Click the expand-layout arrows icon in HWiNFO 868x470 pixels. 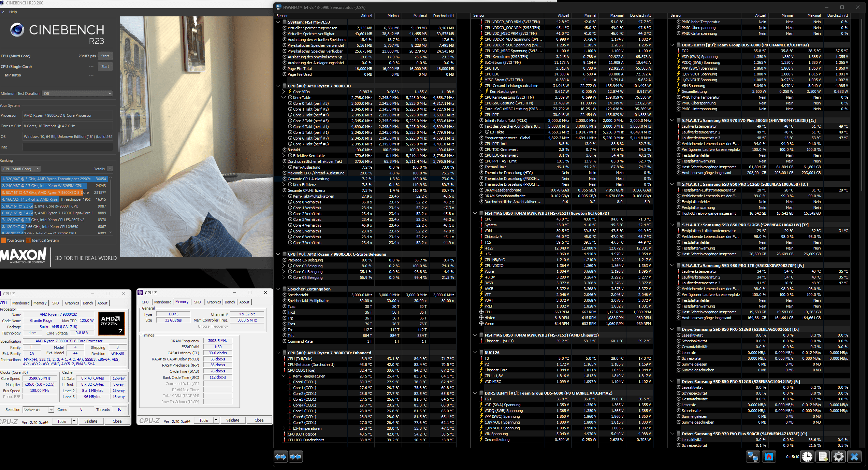(x=281, y=457)
